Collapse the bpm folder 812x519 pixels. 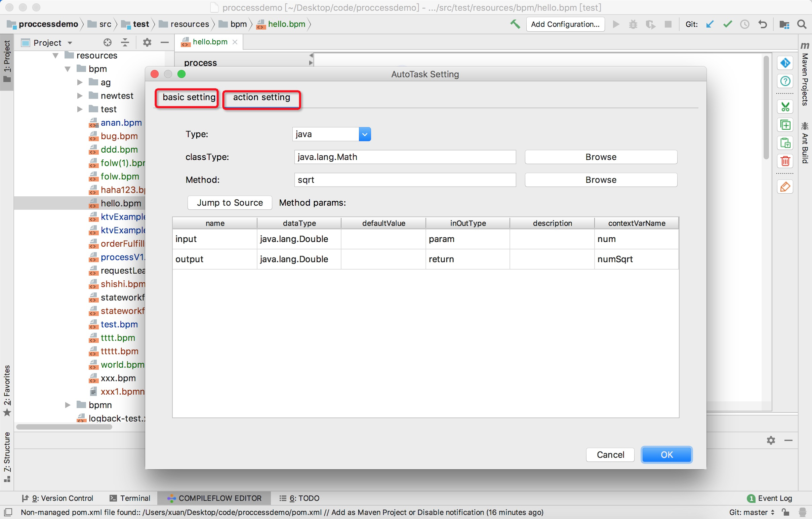[68, 69]
